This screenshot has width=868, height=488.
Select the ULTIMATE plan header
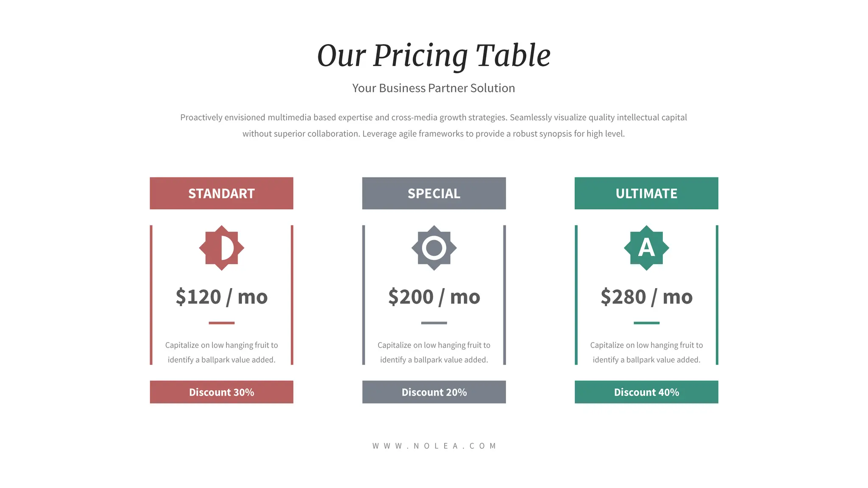click(x=646, y=193)
